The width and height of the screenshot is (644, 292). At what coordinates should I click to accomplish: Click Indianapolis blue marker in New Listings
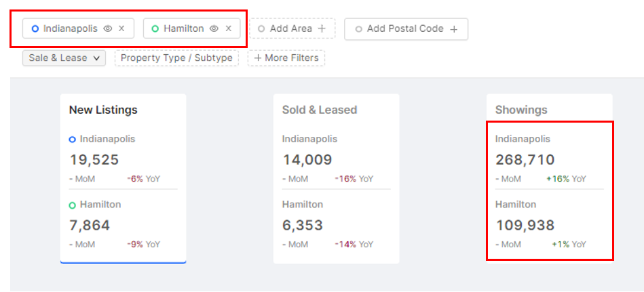click(x=73, y=140)
